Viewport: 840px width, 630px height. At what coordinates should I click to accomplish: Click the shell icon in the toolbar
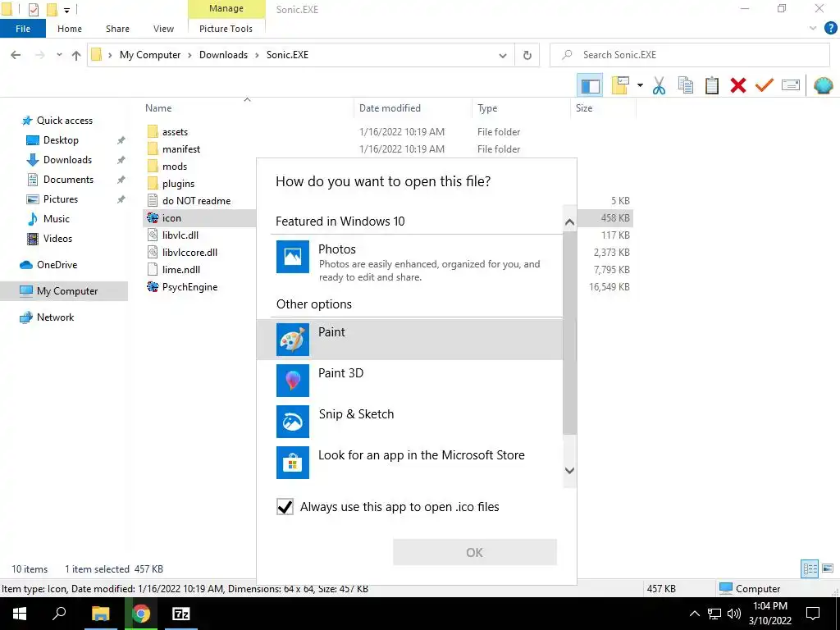click(x=823, y=85)
